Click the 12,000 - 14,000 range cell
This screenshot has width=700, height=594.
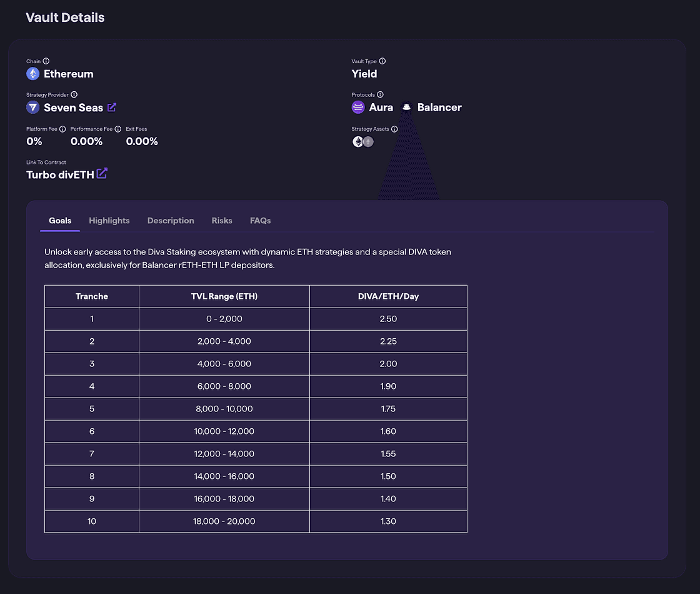tap(224, 454)
